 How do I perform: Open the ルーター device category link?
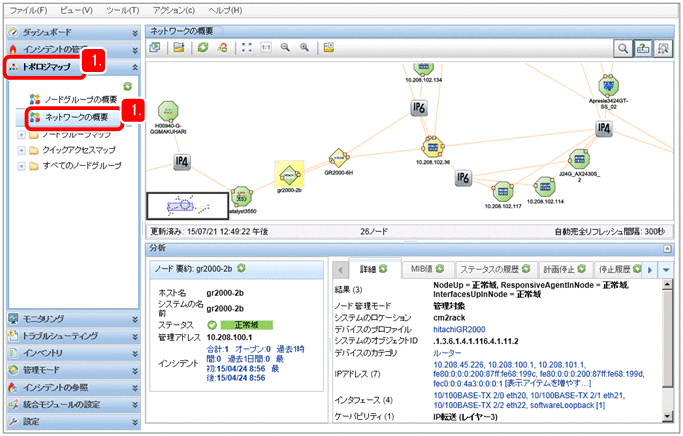[447, 353]
